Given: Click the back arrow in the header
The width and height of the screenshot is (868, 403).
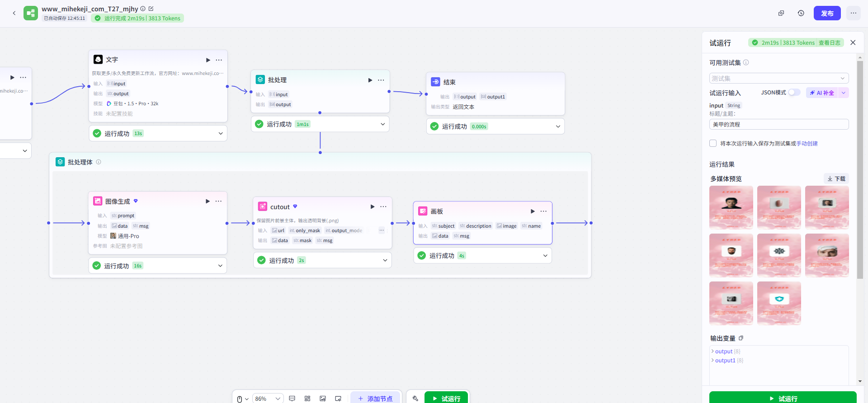Looking at the screenshot, I should point(14,13).
